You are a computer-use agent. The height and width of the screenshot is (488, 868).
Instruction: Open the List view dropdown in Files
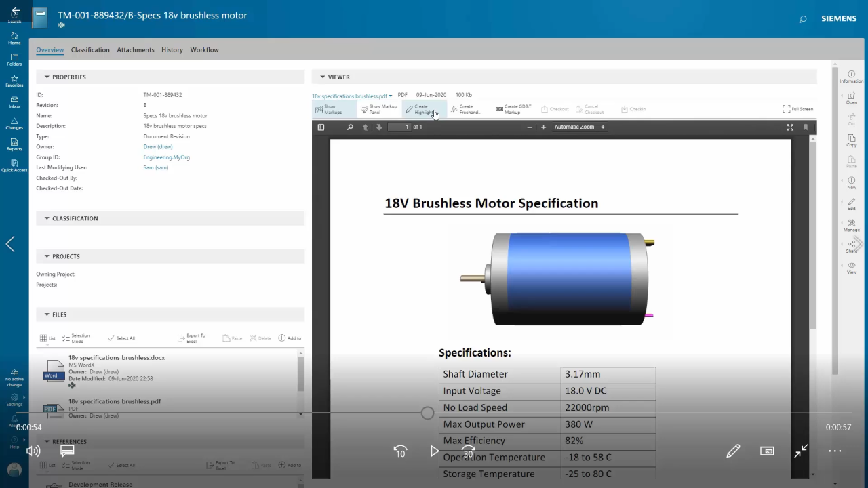coord(47,338)
